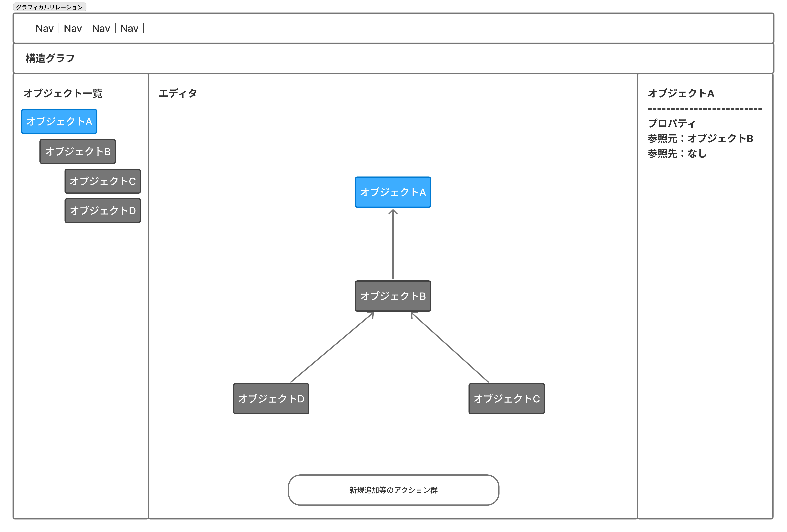
Task: Click the 新規追加等のアクション群 action bar
Action: click(393, 490)
